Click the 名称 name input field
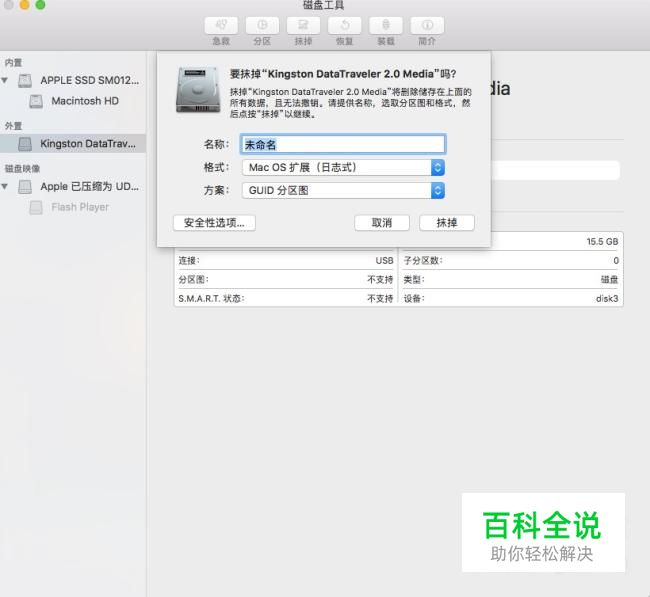Image resolution: width=650 pixels, height=597 pixels. [x=343, y=144]
